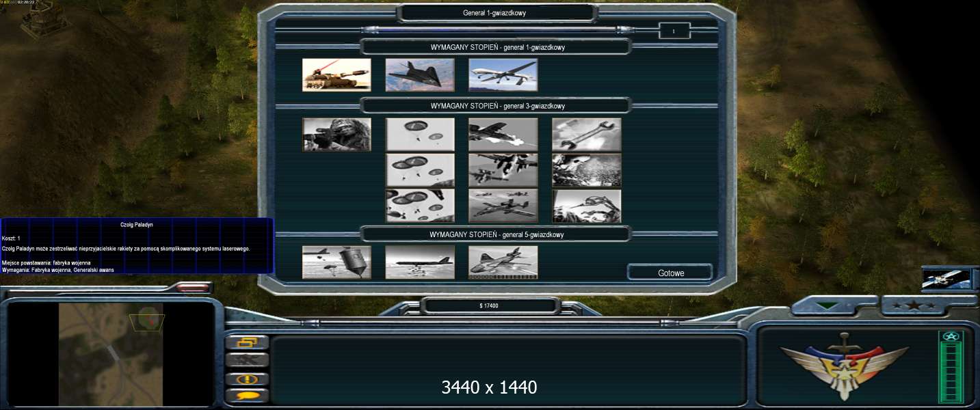Select the wrench emergency repair power
This screenshot has width=980, height=410.
click(587, 134)
